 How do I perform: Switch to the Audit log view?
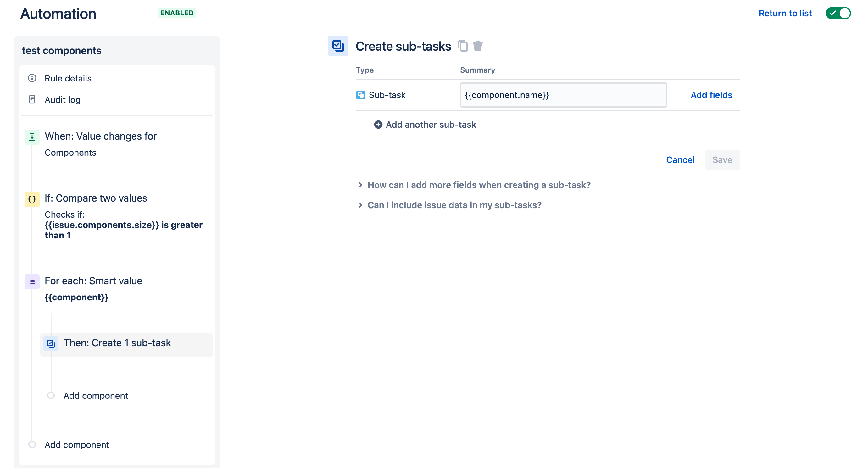(x=62, y=99)
